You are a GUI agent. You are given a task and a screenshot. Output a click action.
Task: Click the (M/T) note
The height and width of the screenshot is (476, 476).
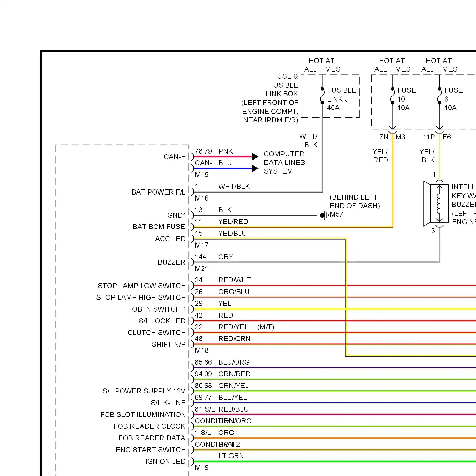[266, 327]
